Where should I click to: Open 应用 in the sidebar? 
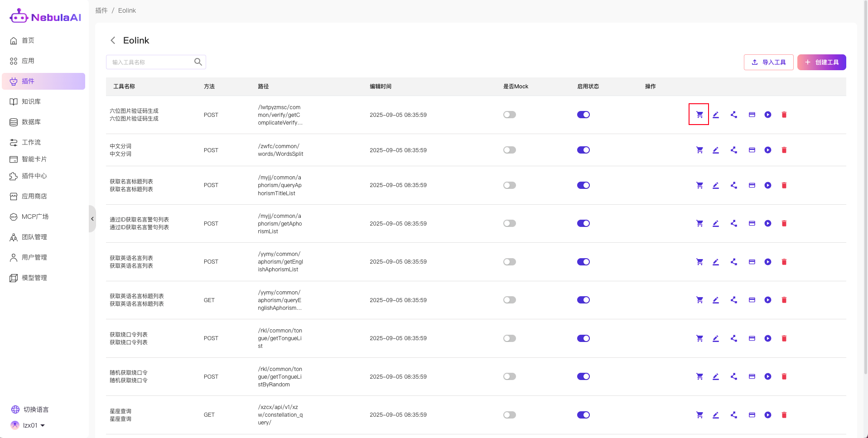[43, 61]
